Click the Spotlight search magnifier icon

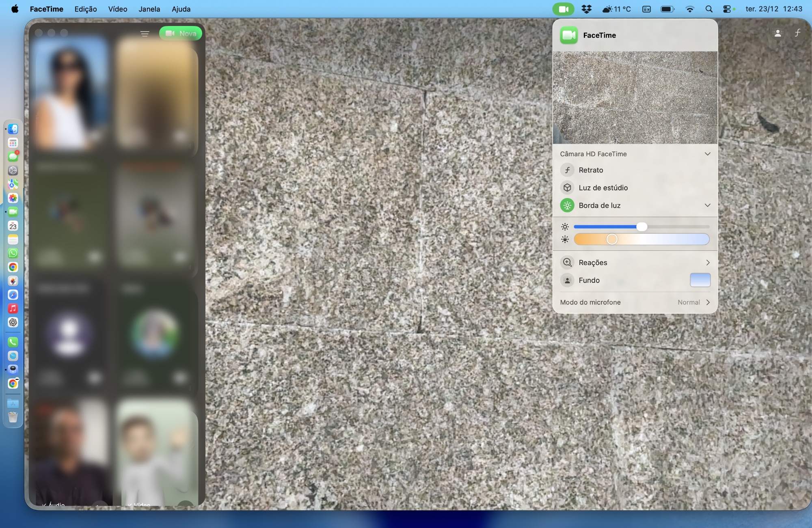point(709,9)
